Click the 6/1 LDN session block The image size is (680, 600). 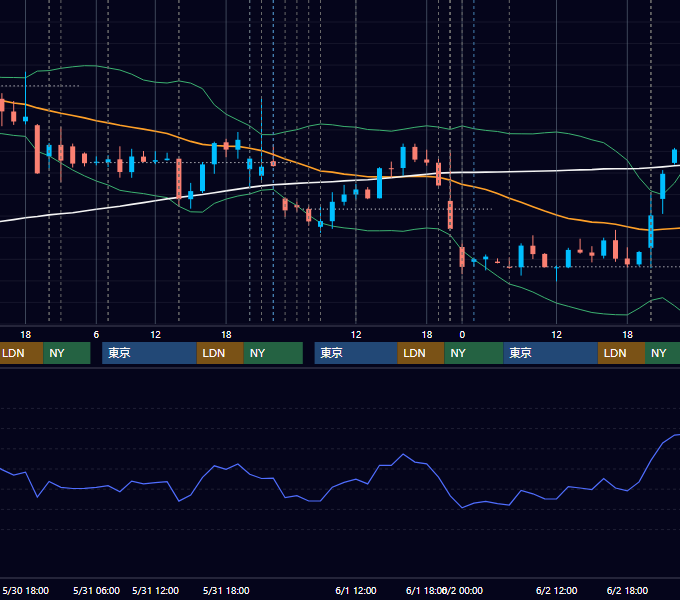click(x=421, y=353)
